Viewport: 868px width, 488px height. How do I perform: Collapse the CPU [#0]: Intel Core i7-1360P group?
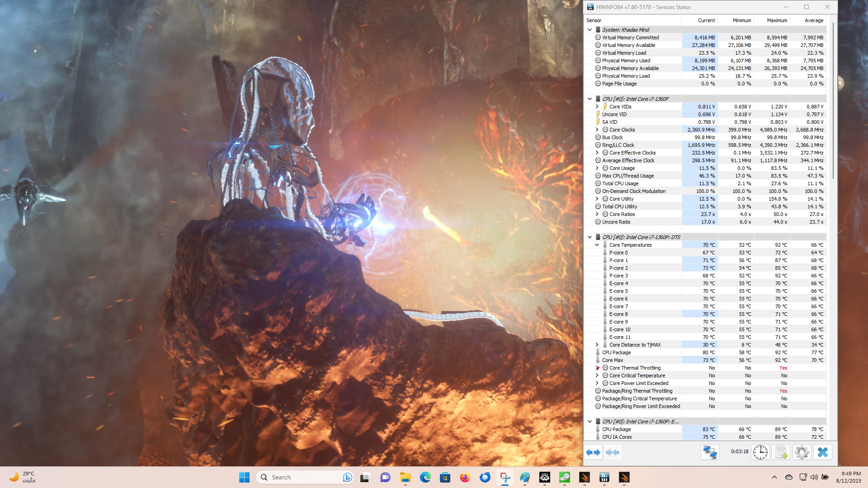pos(590,99)
